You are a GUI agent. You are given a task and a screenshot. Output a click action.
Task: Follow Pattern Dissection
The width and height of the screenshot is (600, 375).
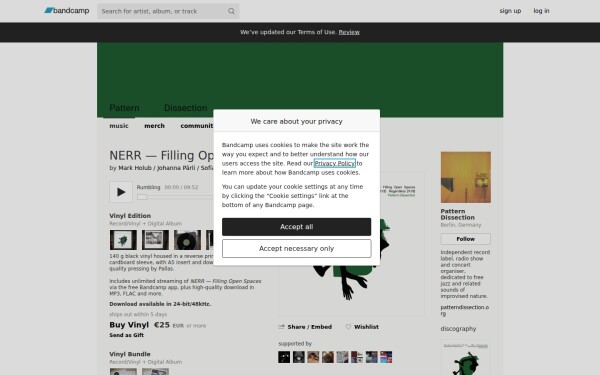[x=465, y=239]
